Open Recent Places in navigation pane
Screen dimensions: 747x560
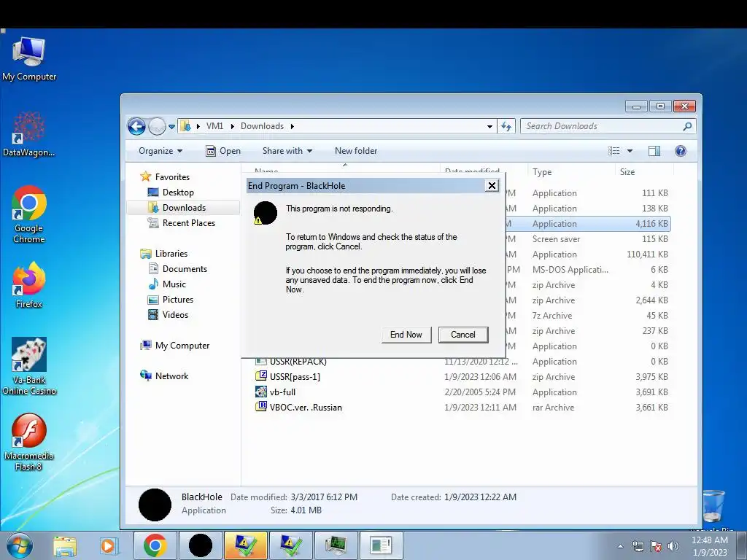click(181, 223)
